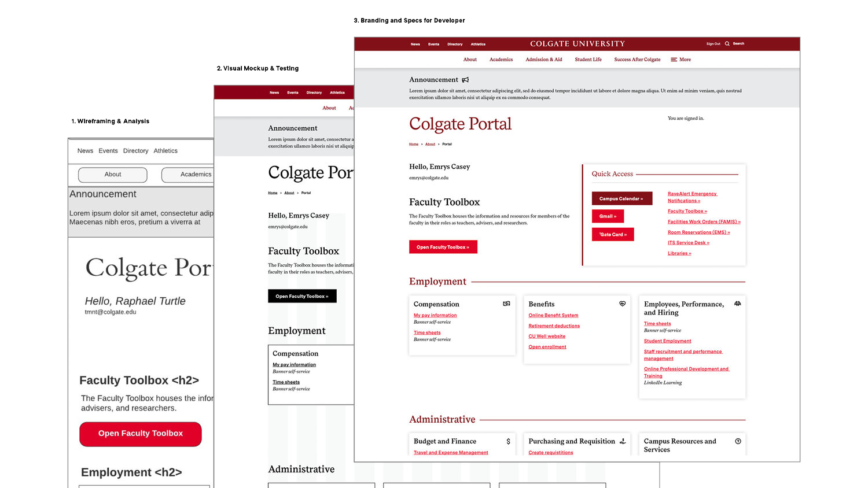Open Online Professional Development and Training link
868x488 pixels.
[x=687, y=372]
